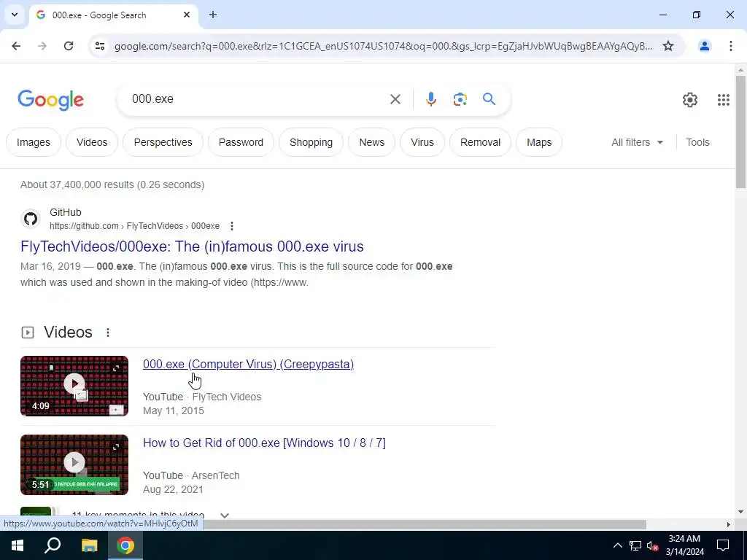The height and width of the screenshot is (560, 747).
Task: Open network status tray icon
Action: click(635, 545)
